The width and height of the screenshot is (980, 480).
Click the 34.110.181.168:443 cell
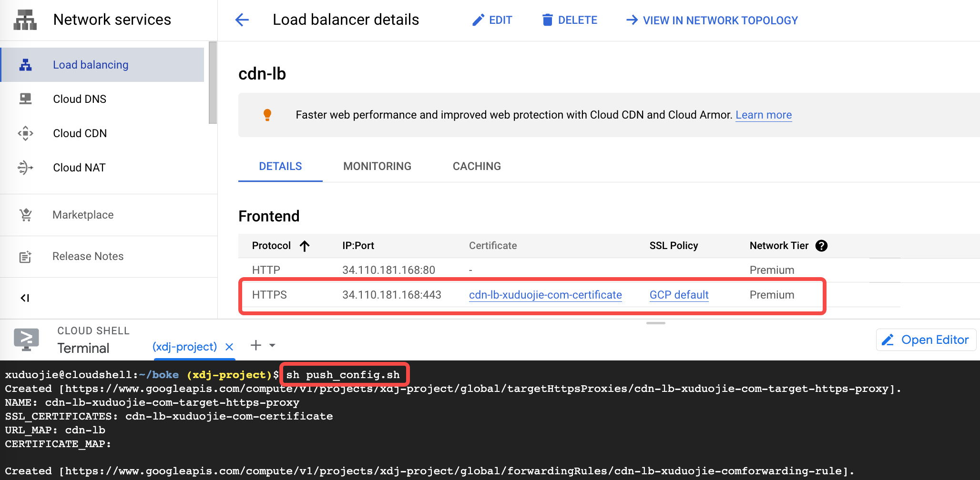click(392, 295)
